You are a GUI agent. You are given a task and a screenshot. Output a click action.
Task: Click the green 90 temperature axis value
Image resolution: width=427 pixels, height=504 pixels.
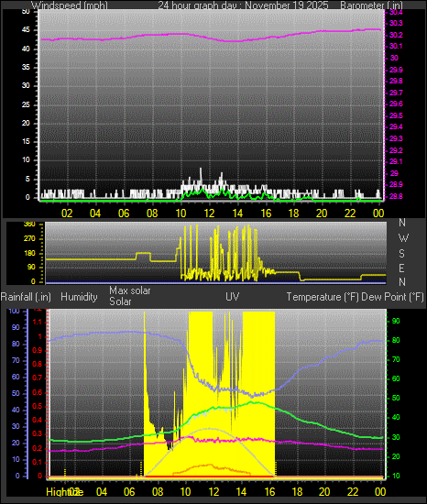pyautogui.click(x=396, y=321)
